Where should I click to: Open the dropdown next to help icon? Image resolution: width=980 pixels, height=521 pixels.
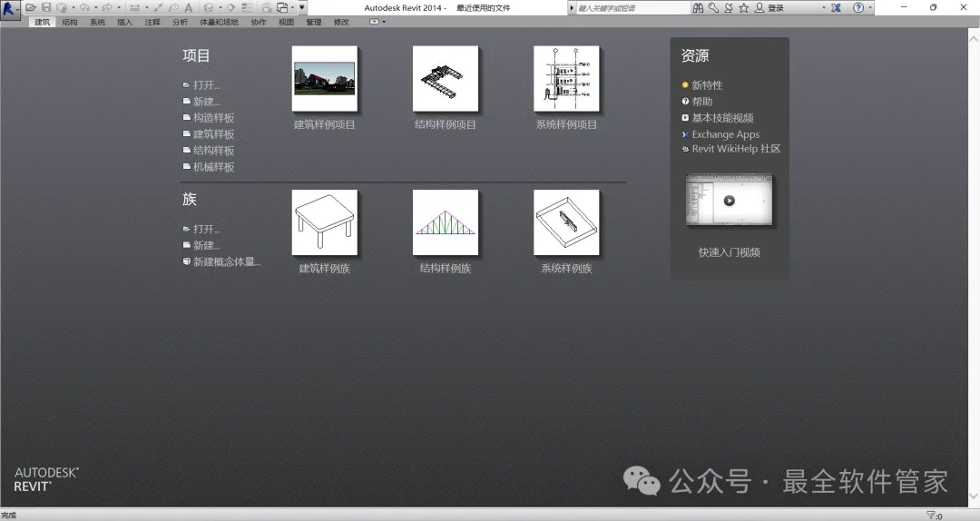(x=870, y=7)
